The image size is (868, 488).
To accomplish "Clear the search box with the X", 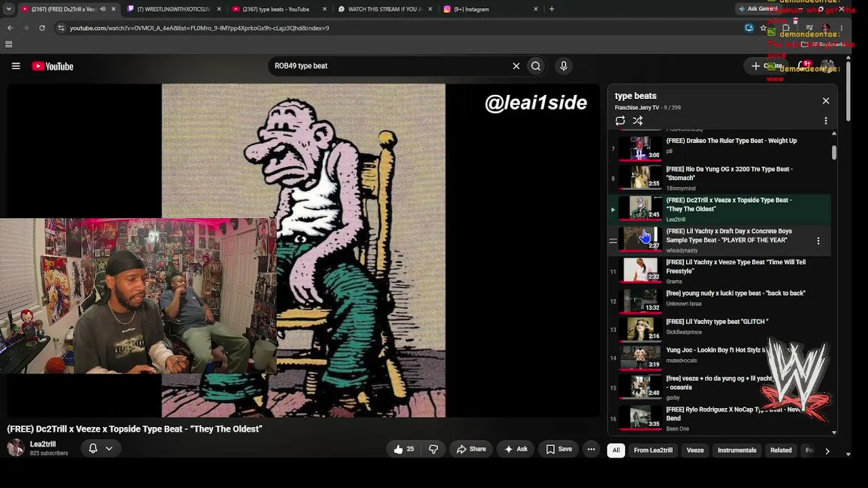I will tap(516, 66).
